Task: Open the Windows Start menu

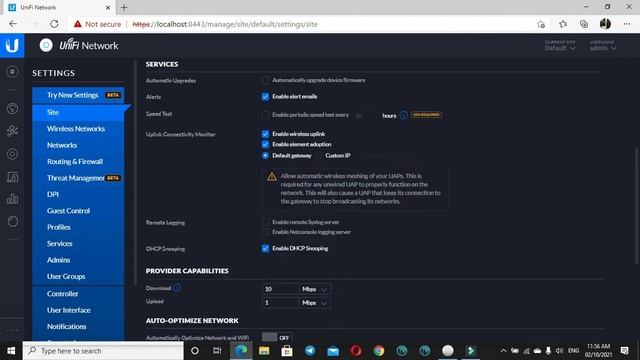Action: coord(11,351)
